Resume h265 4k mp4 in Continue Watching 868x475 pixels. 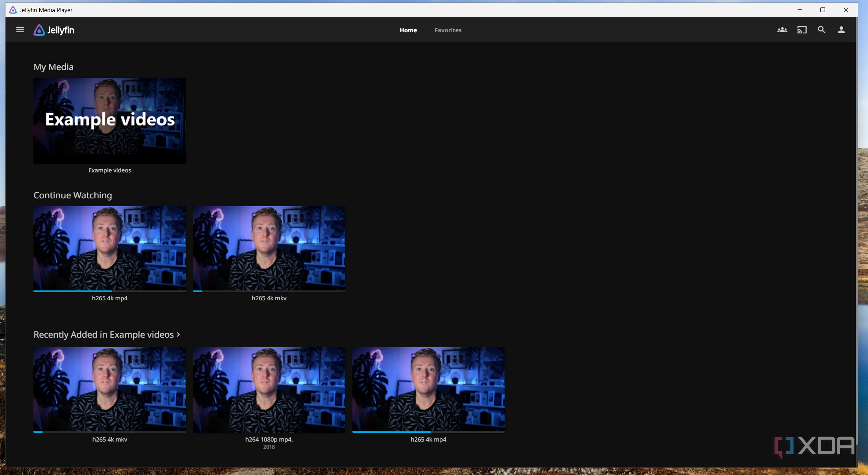click(110, 248)
